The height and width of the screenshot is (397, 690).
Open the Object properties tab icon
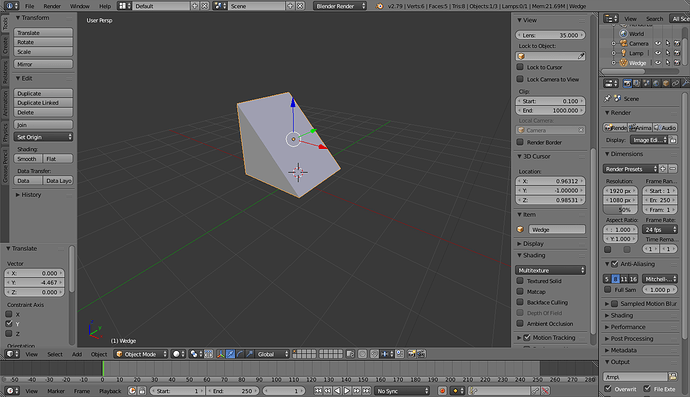(x=666, y=83)
